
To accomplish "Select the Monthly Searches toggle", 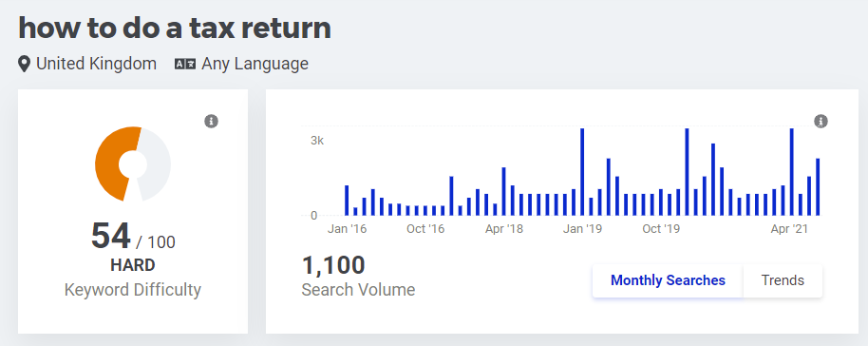I will pos(668,280).
